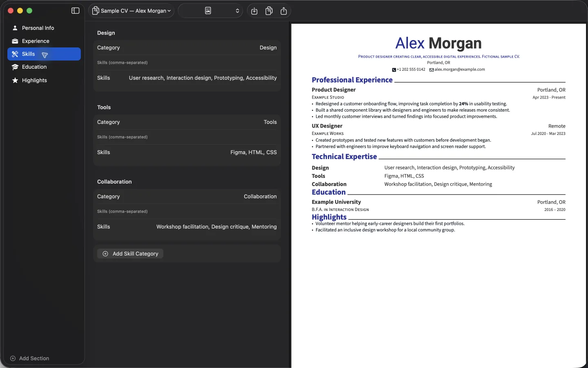This screenshot has width=588, height=368.
Task: Toggle the sidebar visibility icon
Action: tap(75, 11)
